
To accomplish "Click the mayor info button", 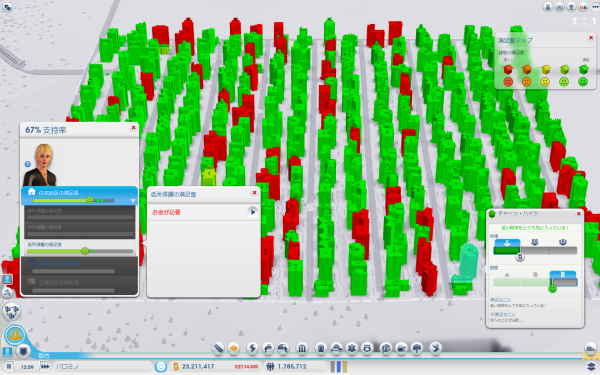I will point(28,164).
